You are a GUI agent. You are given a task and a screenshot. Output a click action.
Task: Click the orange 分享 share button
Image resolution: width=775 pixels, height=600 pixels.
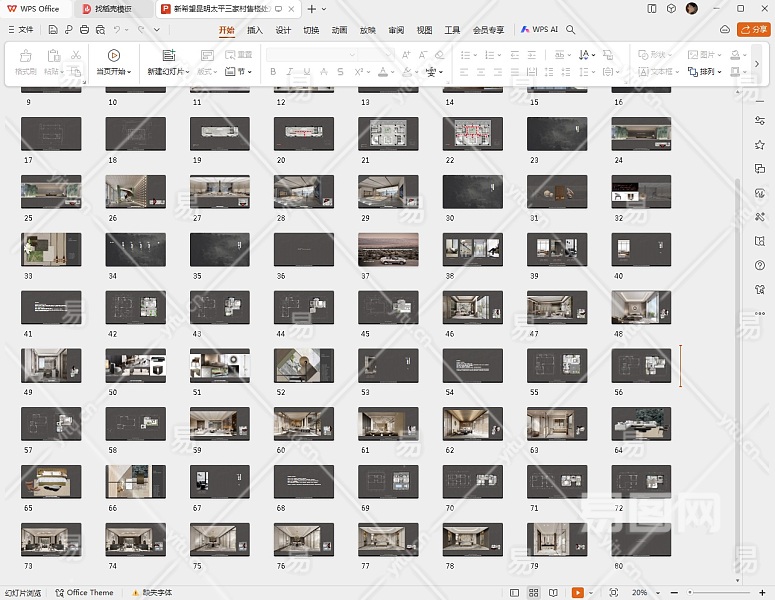point(752,30)
